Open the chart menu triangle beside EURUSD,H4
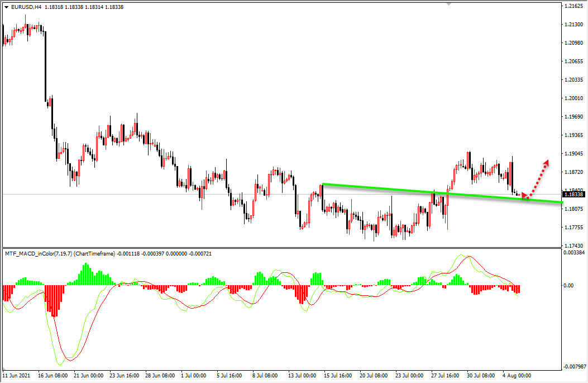The height and width of the screenshot is (383, 588). pos(6,7)
